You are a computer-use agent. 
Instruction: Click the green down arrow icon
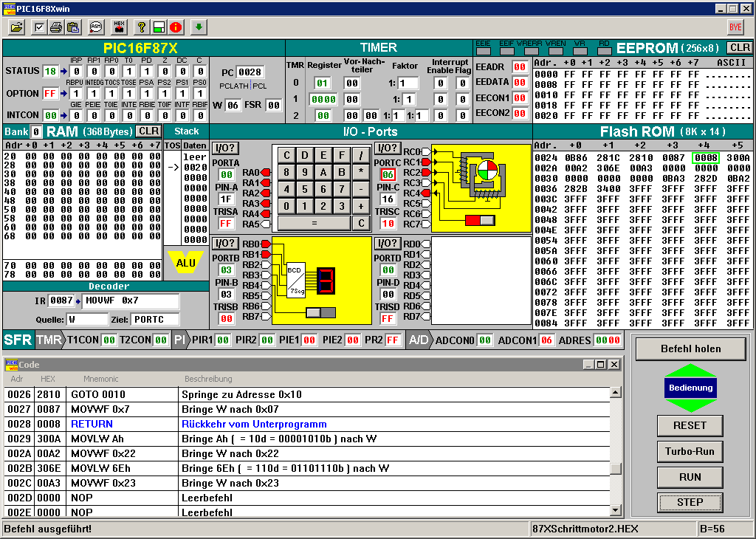[198, 27]
